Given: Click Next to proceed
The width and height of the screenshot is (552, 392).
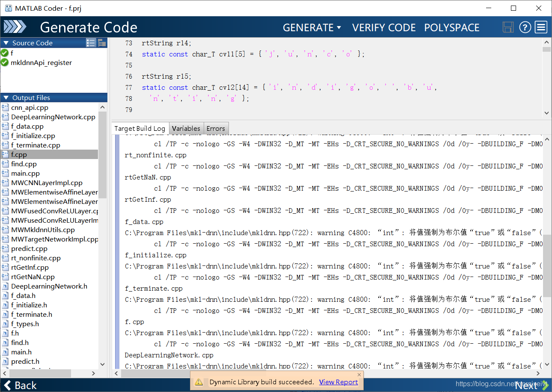Looking at the screenshot, I should (531, 385).
